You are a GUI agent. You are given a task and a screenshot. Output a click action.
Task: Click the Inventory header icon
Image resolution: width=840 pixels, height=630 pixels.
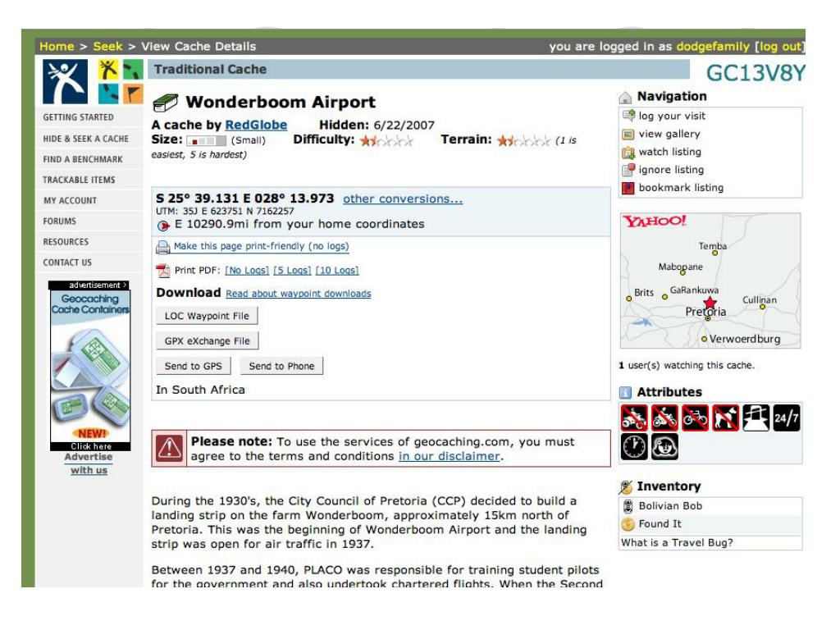coord(625,487)
